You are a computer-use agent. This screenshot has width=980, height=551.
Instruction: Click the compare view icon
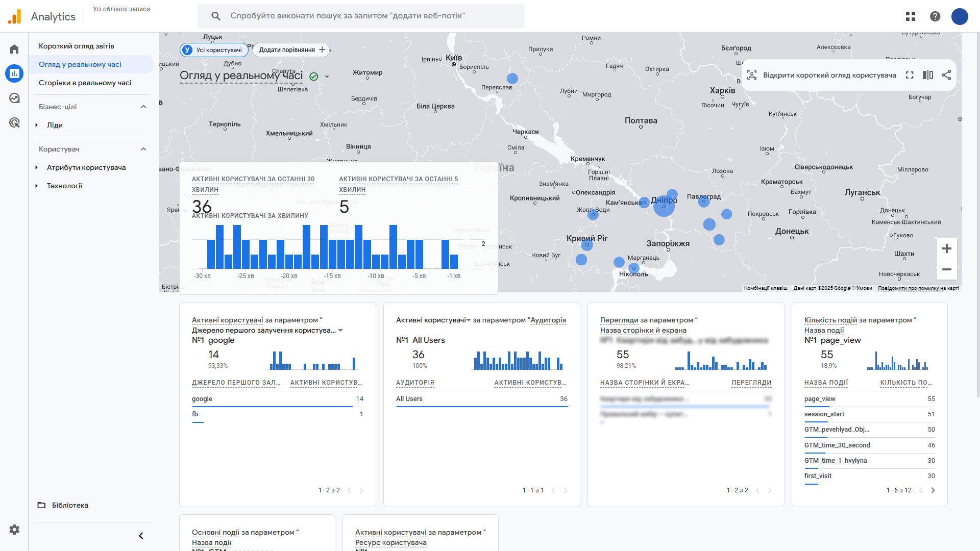(928, 75)
